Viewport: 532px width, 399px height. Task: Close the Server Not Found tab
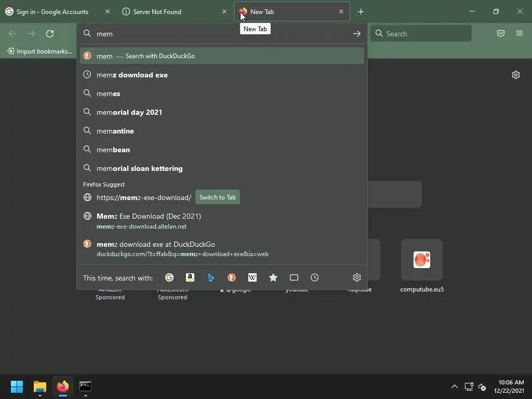pyautogui.click(x=224, y=11)
